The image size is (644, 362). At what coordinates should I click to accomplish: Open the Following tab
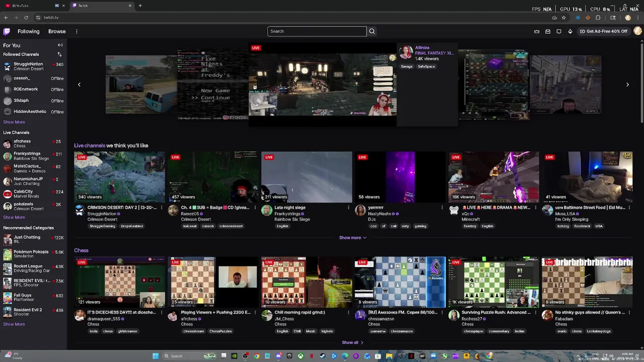[x=28, y=31]
